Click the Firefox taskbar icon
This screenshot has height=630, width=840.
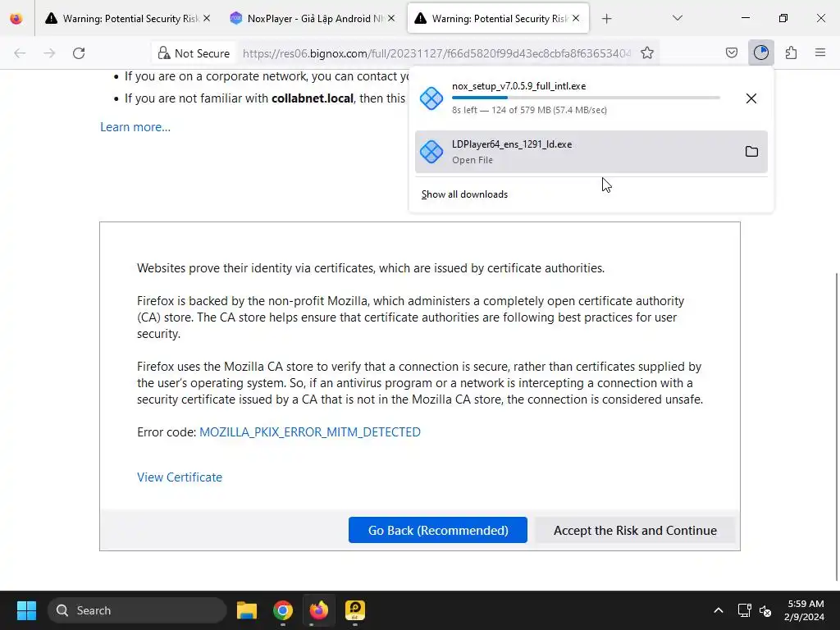[319, 610]
